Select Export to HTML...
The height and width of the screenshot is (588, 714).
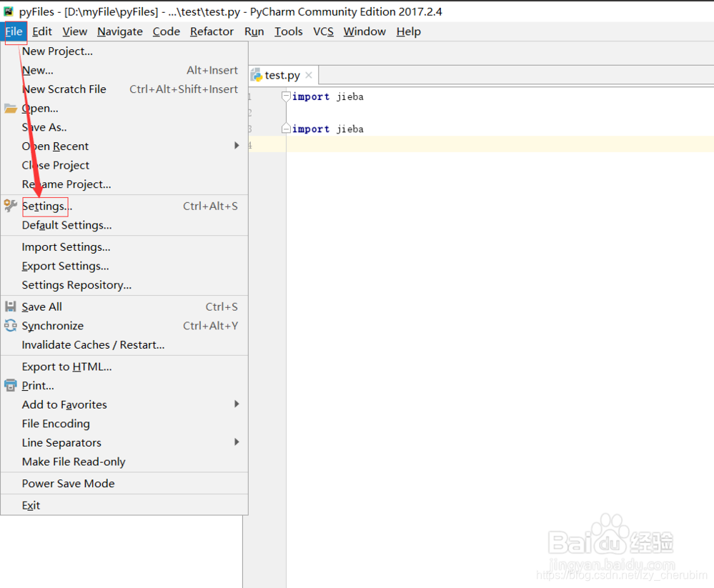click(x=124, y=367)
